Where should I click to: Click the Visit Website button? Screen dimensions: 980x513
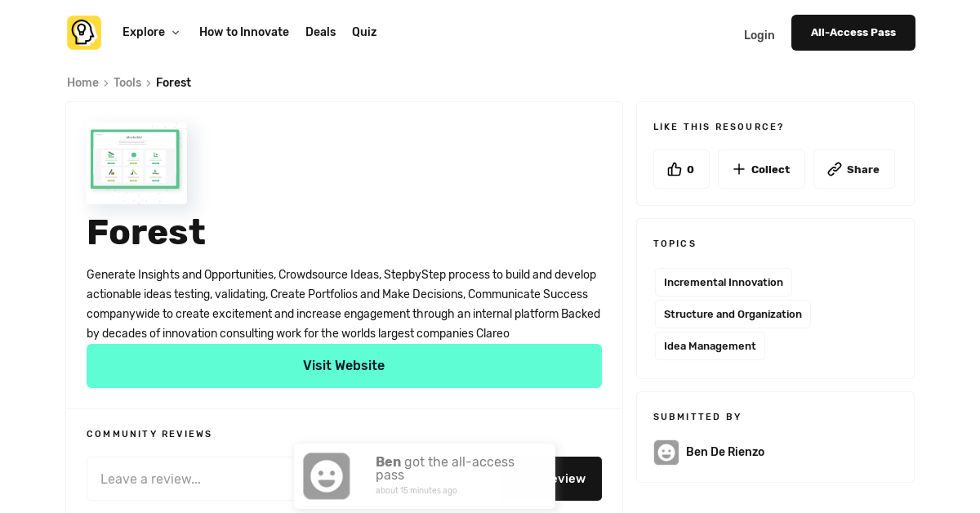pyautogui.click(x=344, y=366)
